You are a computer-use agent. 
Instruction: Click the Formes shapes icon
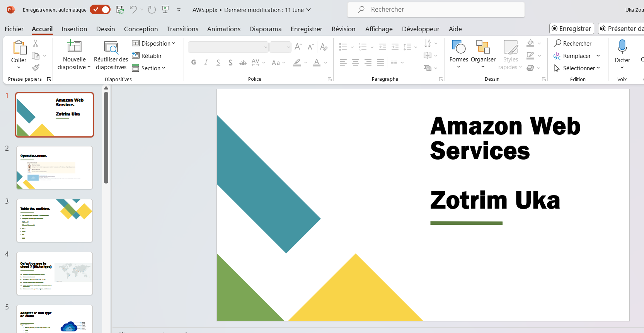click(458, 47)
